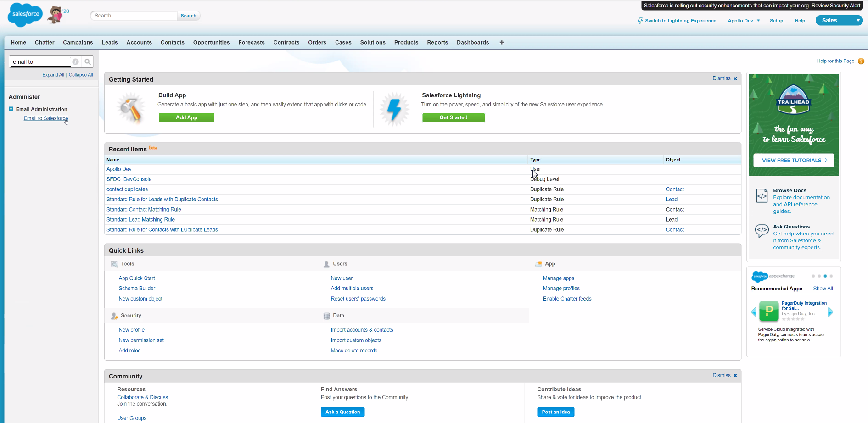
Task: Click the Ask Questions speech bubble icon
Action: pos(762,230)
